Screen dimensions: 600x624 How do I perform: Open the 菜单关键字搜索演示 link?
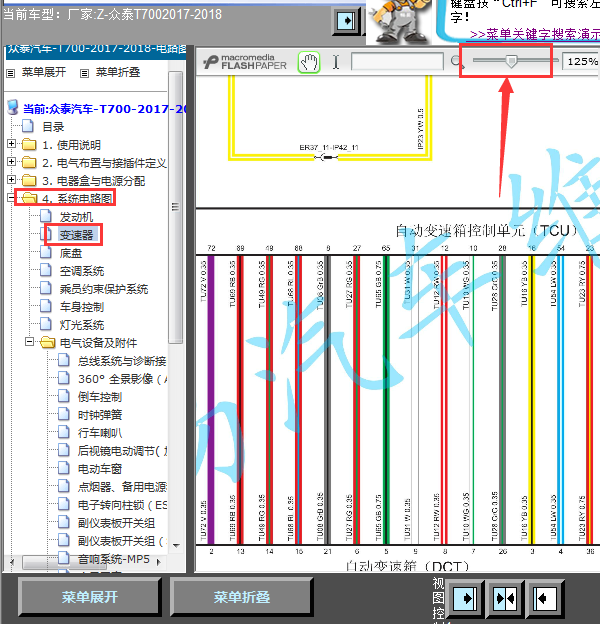coord(534,35)
